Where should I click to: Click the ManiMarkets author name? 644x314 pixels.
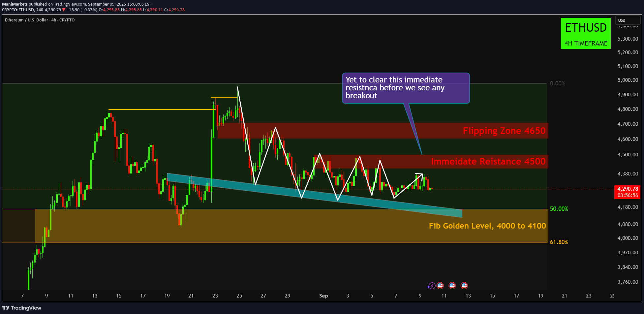(15, 4)
